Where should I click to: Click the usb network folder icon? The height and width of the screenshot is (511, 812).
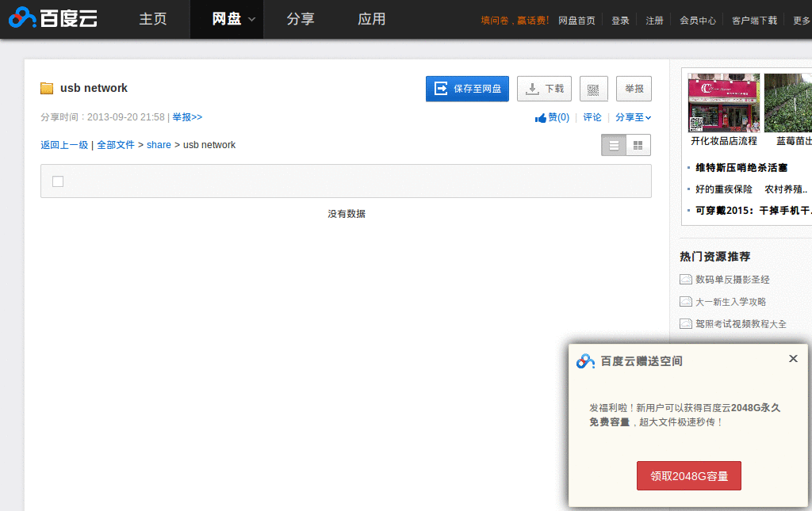(x=47, y=88)
